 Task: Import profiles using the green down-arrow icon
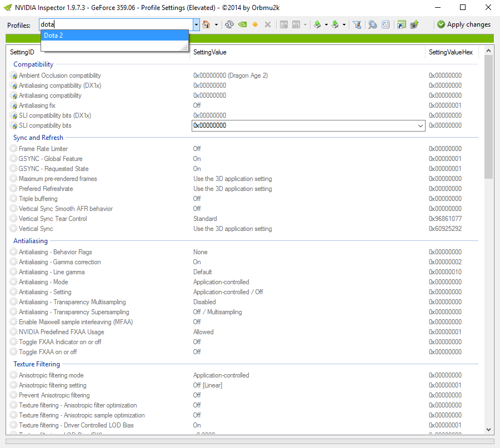click(335, 24)
